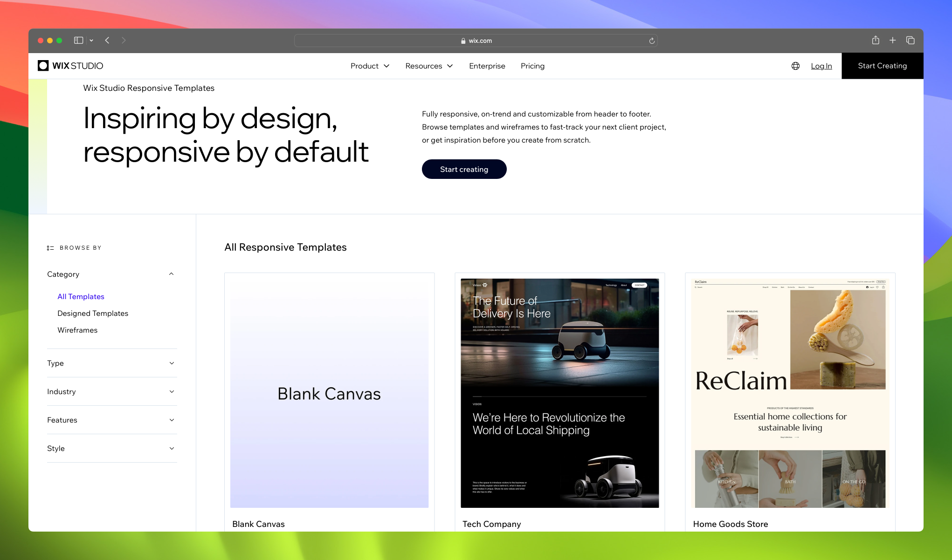The image size is (952, 560).
Task: Select the All Templates radio option
Action: pos(81,297)
